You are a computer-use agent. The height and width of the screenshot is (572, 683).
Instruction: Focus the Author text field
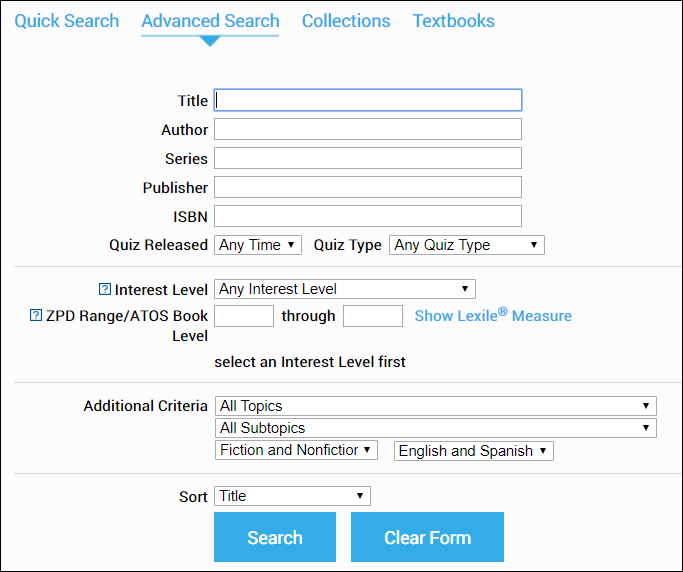367,129
